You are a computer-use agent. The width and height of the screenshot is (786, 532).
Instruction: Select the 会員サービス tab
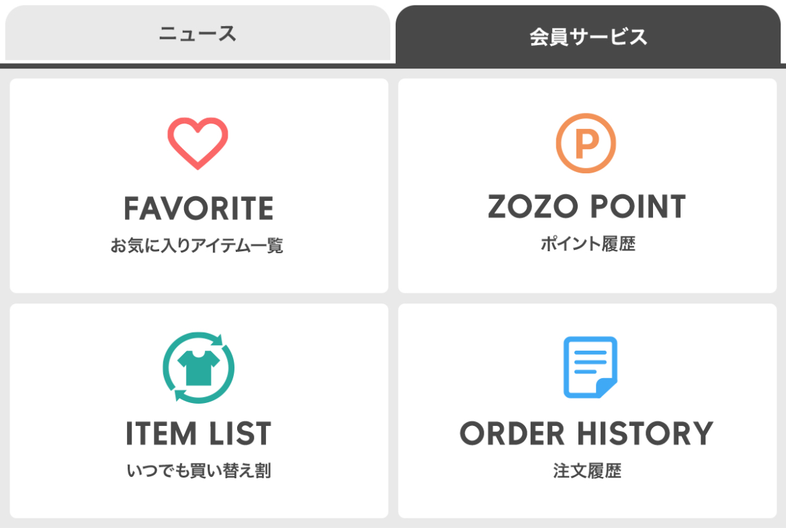pyautogui.click(x=588, y=35)
